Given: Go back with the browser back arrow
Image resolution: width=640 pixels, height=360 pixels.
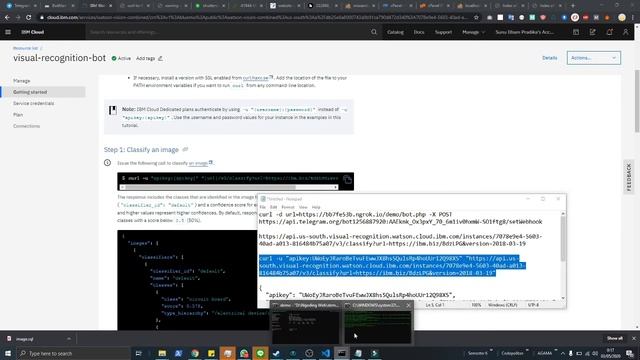Looking at the screenshot, I should (7, 18).
